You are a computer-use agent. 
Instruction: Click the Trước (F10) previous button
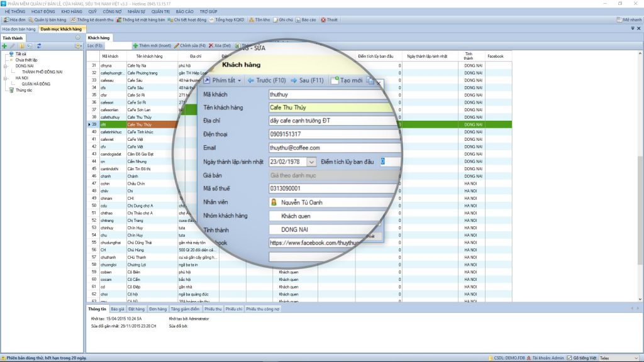(266, 80)
